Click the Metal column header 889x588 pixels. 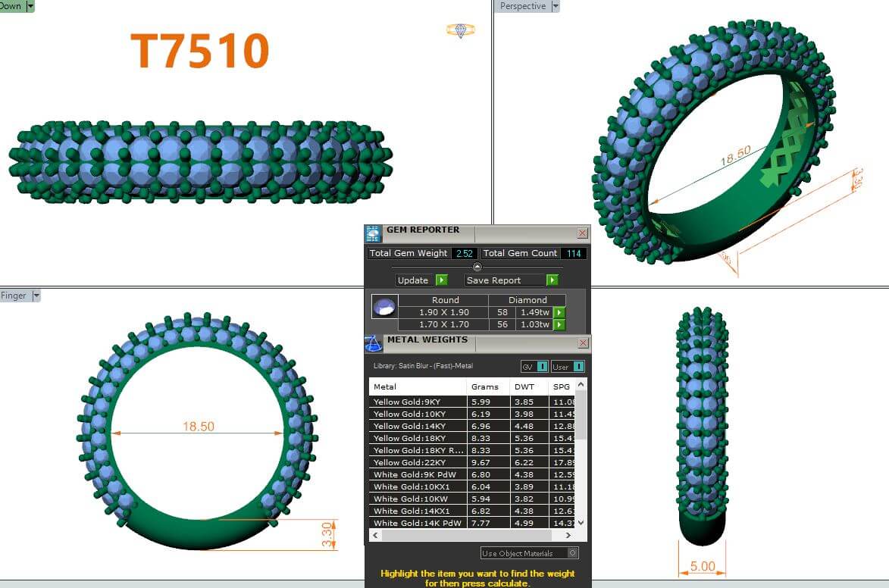tap(418, 386)
